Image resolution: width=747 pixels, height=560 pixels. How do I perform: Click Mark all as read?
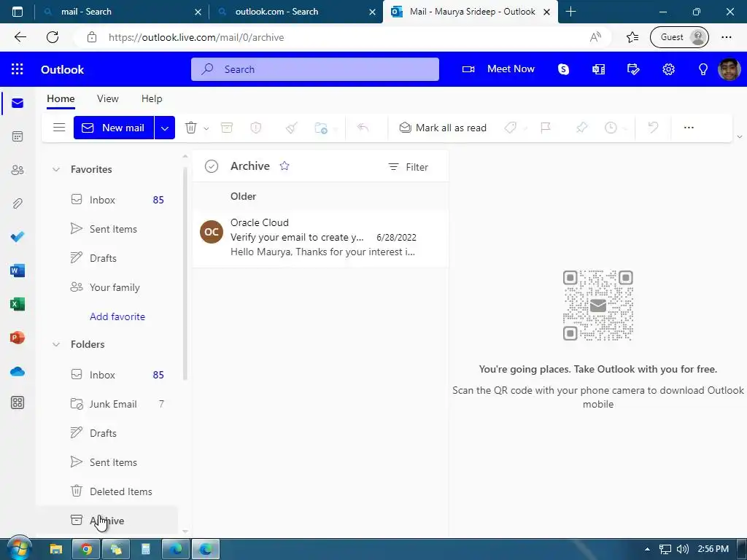[x=443, y=128]
